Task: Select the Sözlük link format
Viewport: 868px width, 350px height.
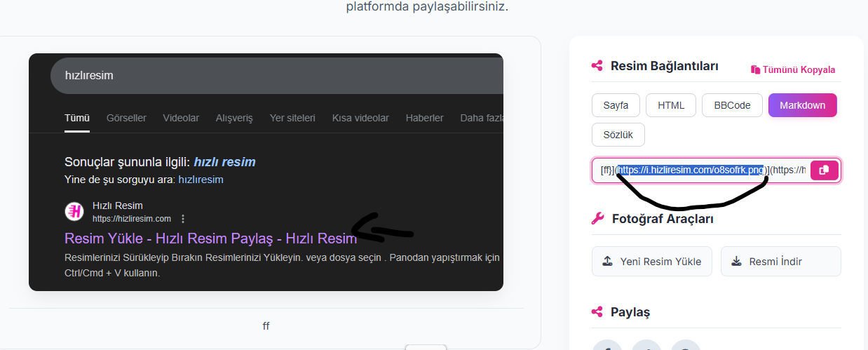Action: click(618, 135)
